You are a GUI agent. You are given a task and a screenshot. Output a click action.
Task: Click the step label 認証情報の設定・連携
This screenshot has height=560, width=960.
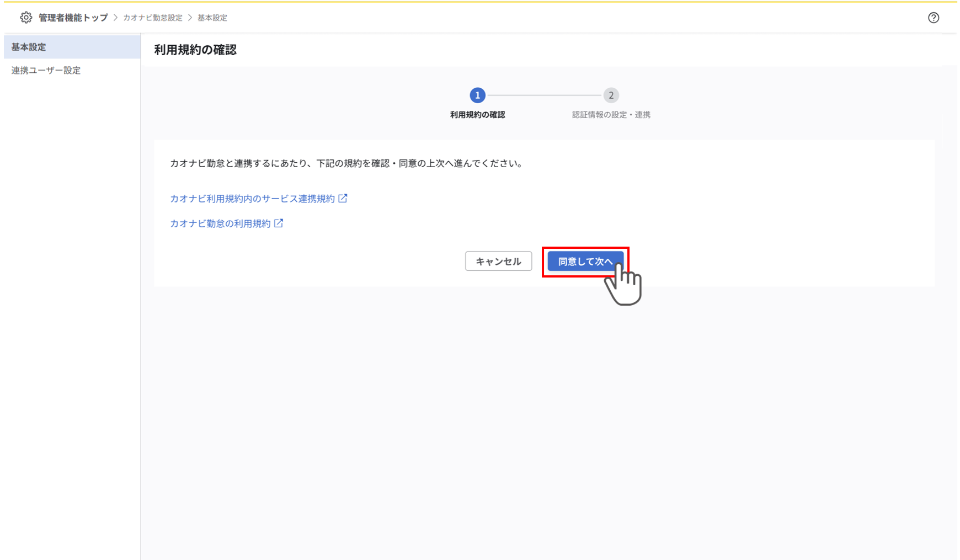point(611,114)
